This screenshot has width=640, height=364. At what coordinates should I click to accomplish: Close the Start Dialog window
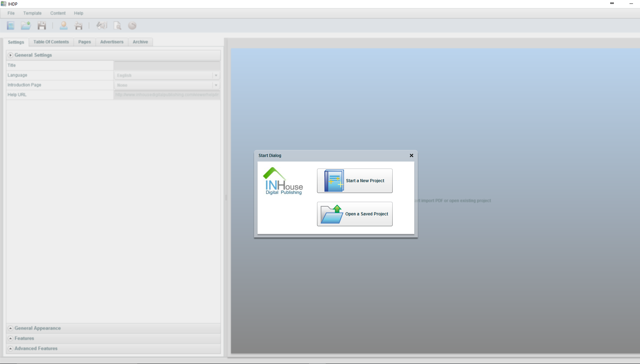412,156
